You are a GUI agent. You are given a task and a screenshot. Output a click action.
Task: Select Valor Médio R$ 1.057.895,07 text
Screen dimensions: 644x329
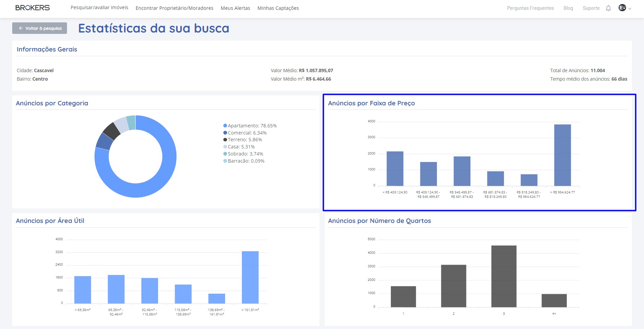coord(302,70)
